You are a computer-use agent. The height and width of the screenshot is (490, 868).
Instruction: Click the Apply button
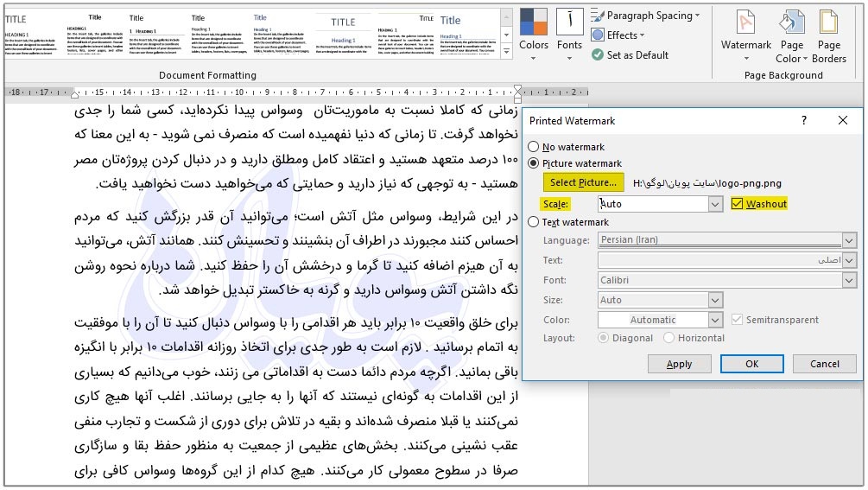[x=679, y=364]
